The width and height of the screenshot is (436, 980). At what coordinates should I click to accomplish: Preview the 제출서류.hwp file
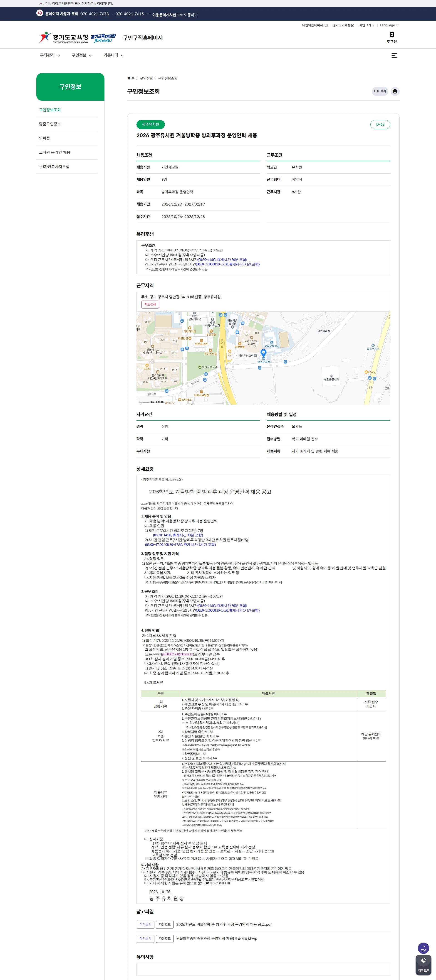[x=146, y=938]
